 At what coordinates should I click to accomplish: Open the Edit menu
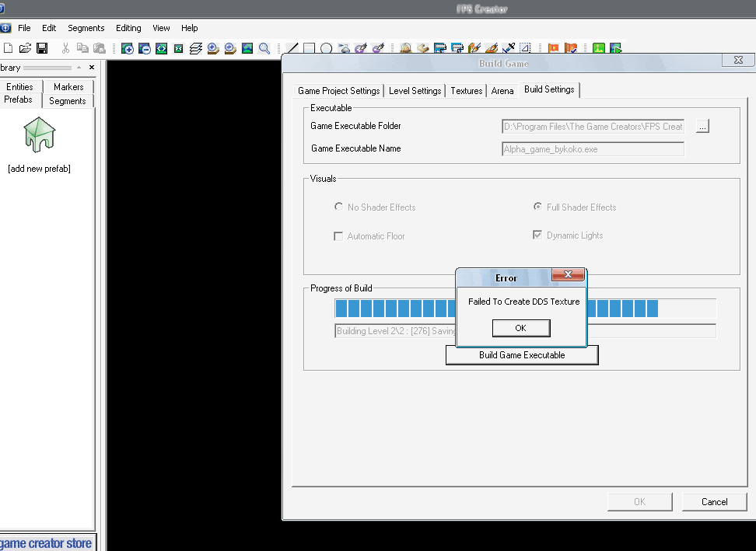pyautogui.click(x=49, y=28)
